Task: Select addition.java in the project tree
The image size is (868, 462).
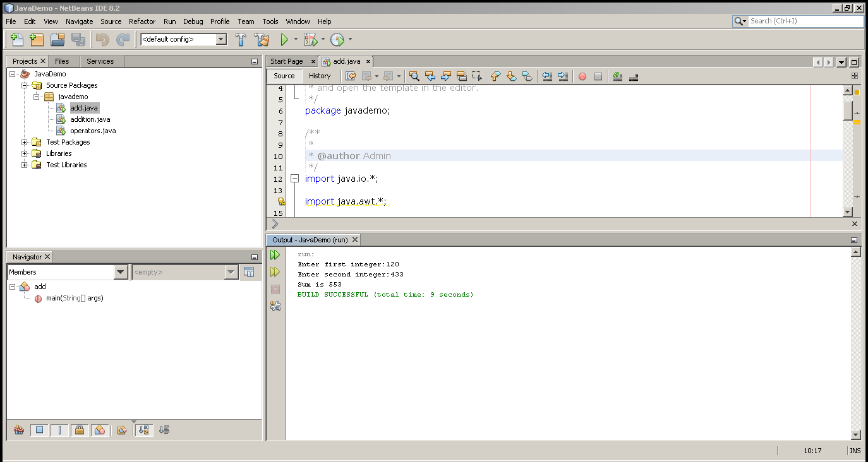Action: click(x=90, y=119)
